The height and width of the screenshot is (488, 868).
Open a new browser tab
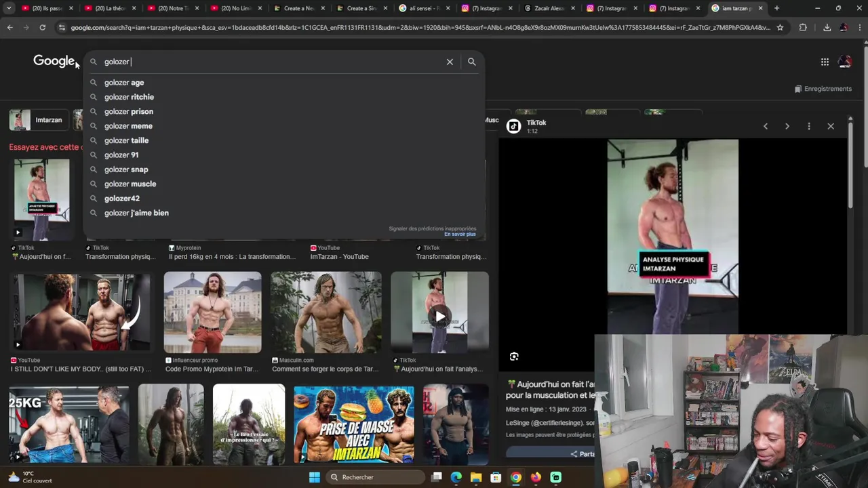pos(776,8)
